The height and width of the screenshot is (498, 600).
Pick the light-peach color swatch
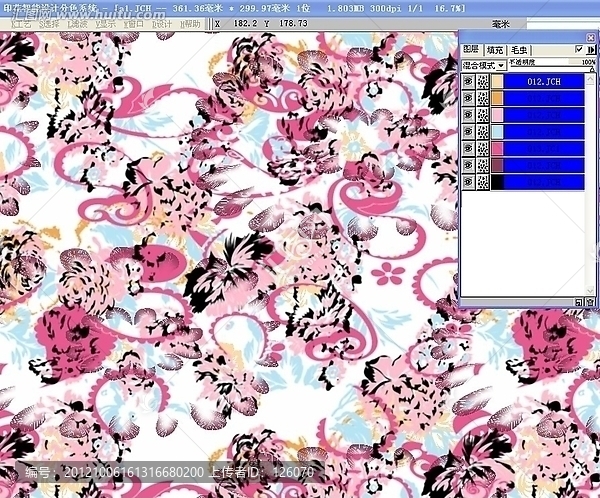[497, 82]
